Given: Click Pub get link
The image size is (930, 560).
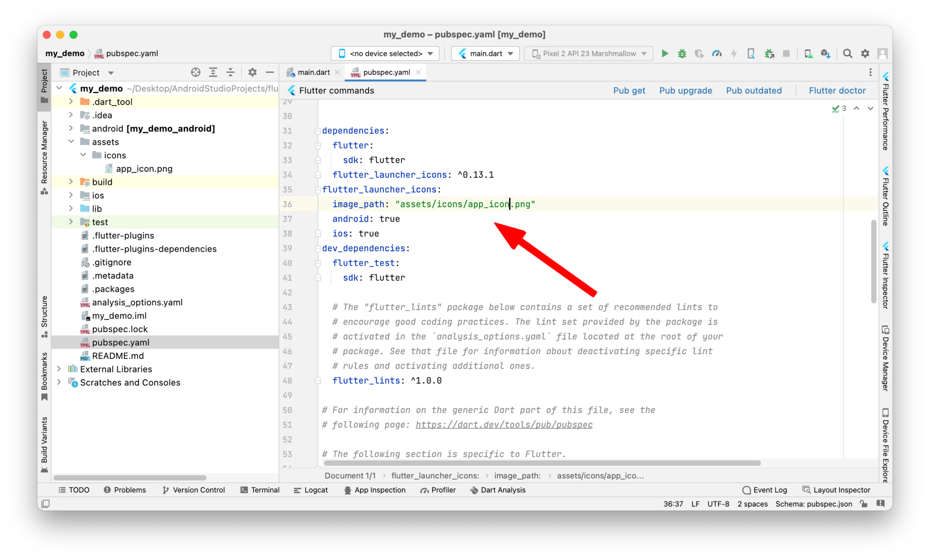Looking at the screenshot, I should pyautogui.click(x=629, y=90).
